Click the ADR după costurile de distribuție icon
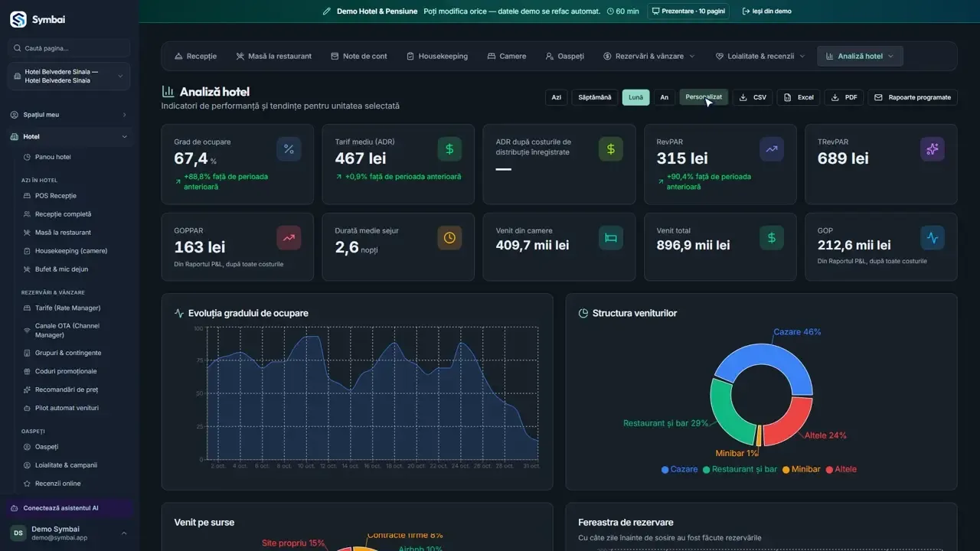The width and height of the screenshot is (980, 551). tap(611, 149)
